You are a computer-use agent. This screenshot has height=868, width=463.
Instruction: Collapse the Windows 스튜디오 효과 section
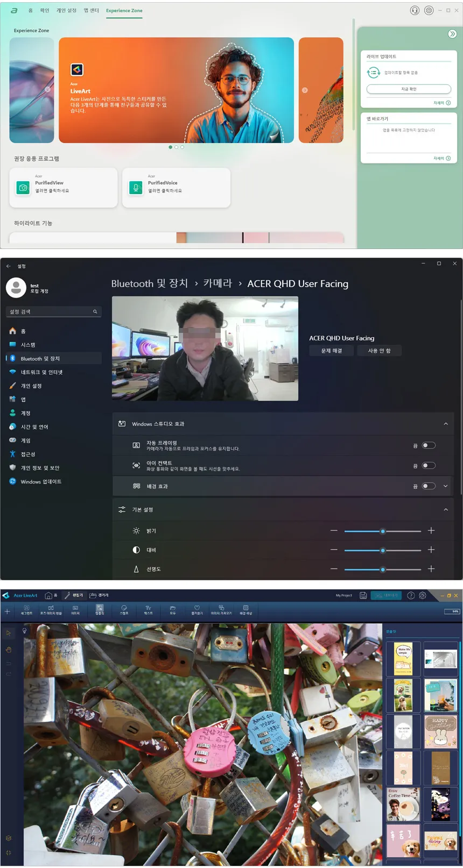446,424
